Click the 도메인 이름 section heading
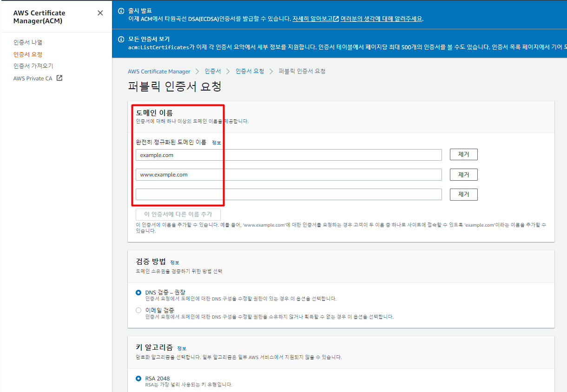567x392 pixels. 154,112
